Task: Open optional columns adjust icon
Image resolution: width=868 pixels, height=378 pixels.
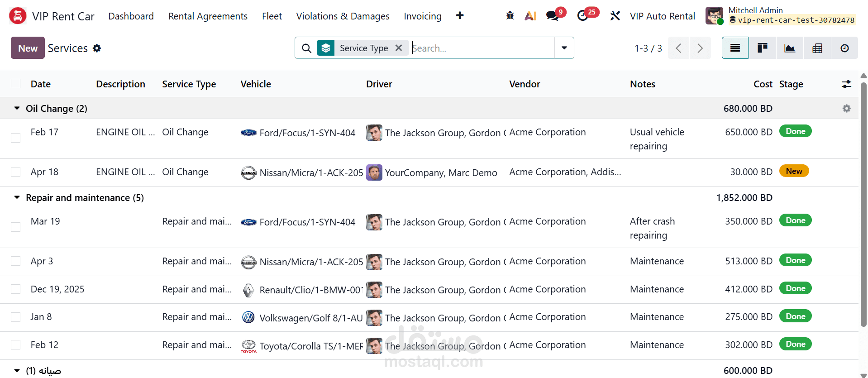Action: [846, 84]
